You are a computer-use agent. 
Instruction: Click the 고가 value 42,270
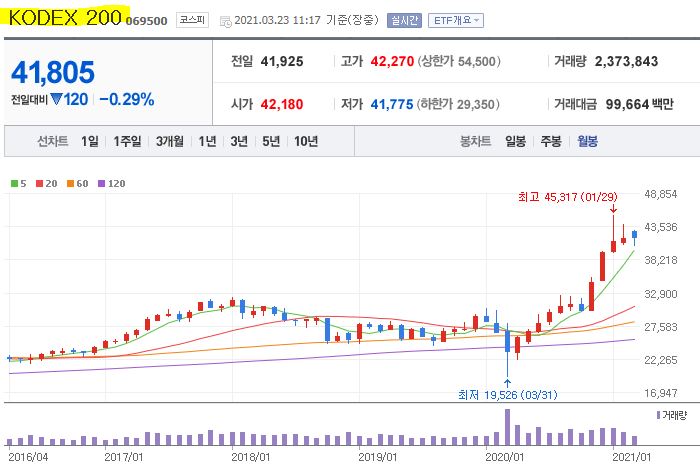tap(392, 62)
